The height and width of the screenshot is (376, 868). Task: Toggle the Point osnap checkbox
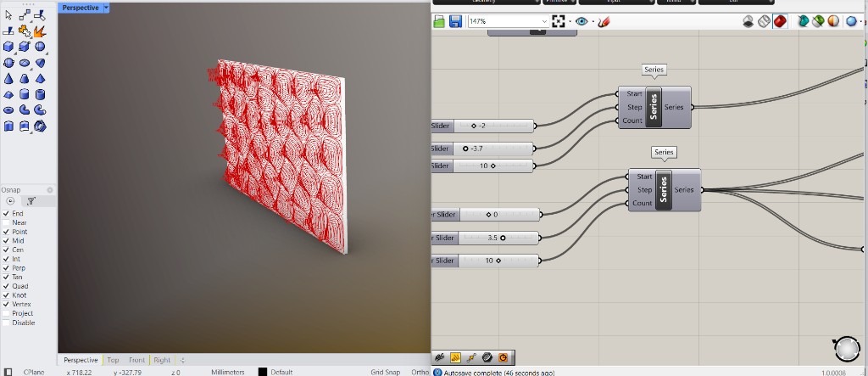click(6, 232)
